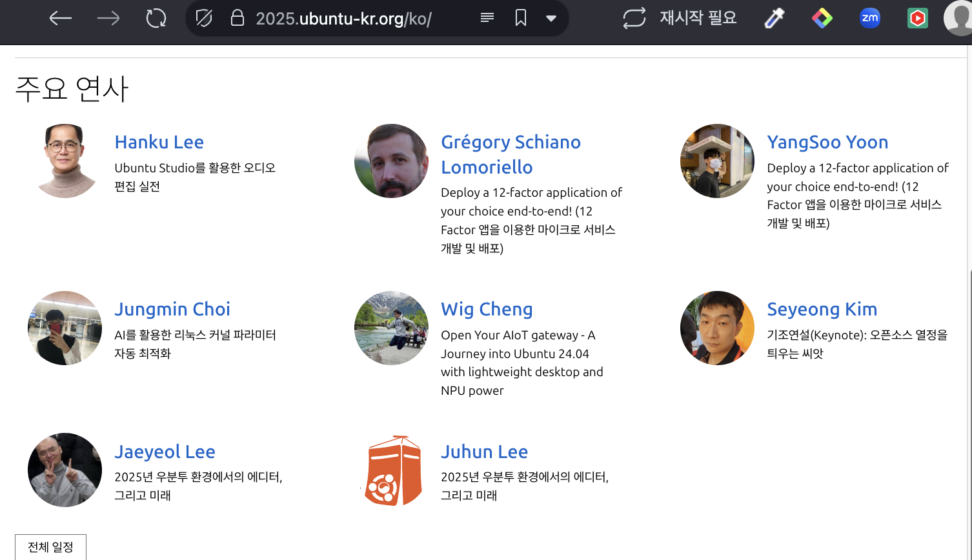This screenshot has width=972, height=560.
Task: Bookmark this page with the bookmark icon
Action: (x=521, y=17)
